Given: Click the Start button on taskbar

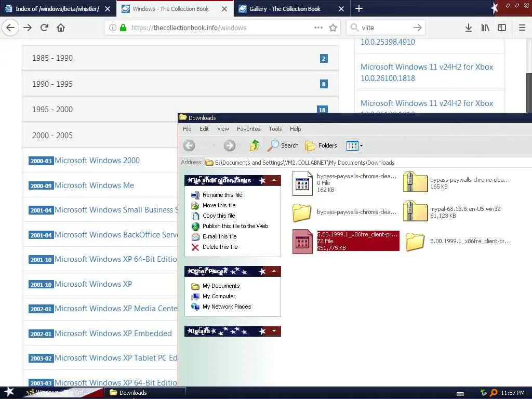Looking at the screenshot, I should point(9,392).
